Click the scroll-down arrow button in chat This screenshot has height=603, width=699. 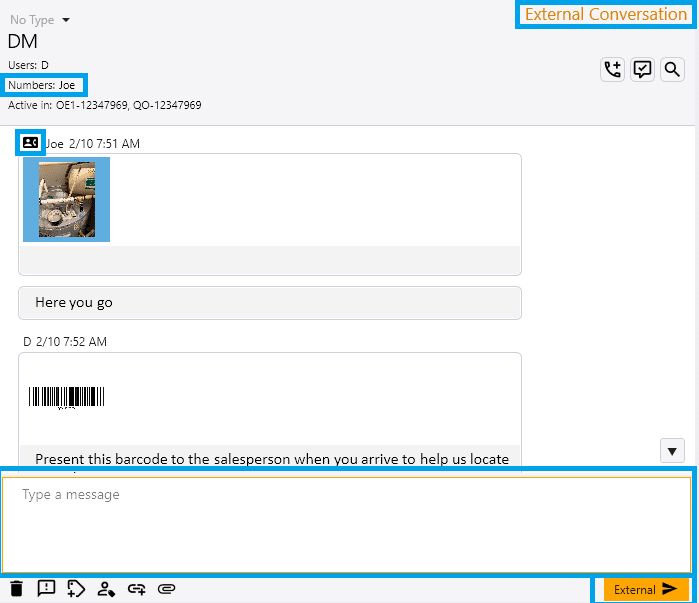[x=672, y=450]
